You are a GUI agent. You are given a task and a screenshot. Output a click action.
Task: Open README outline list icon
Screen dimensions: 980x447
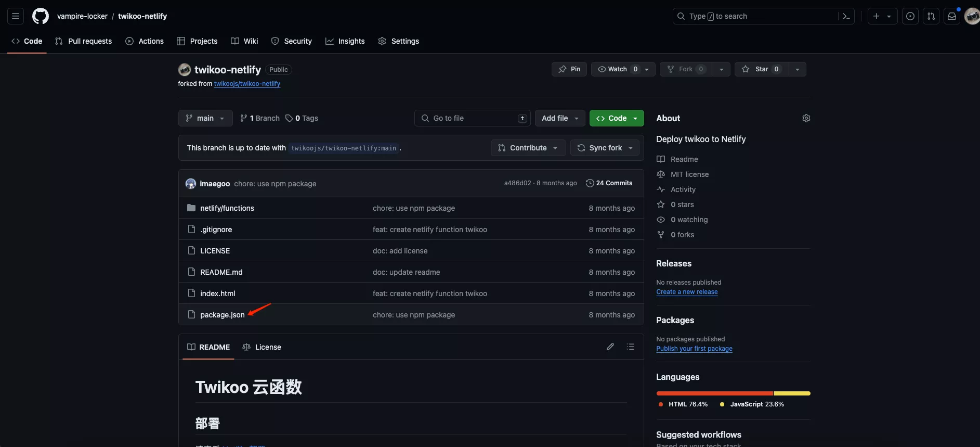(x=631, y=347)
